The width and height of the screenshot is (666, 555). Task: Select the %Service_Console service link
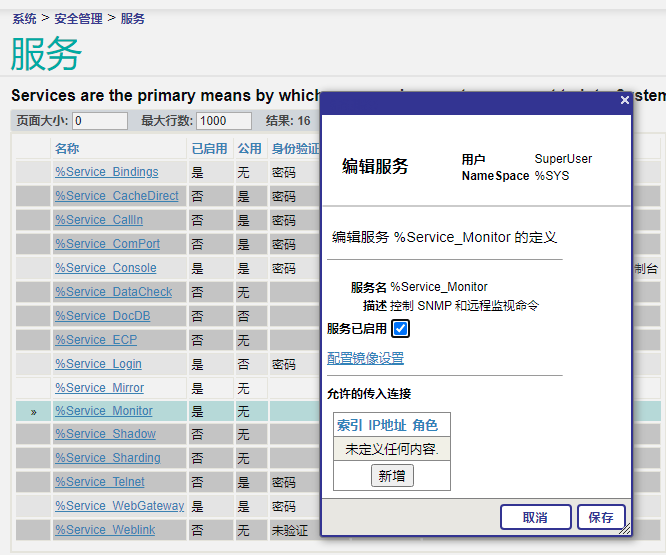pos(105,268)
